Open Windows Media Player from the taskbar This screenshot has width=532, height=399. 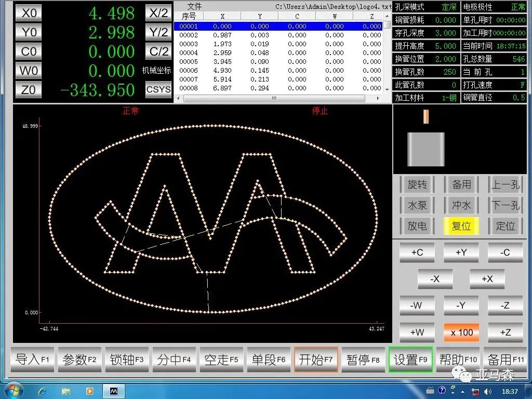[x=89, y=391]
